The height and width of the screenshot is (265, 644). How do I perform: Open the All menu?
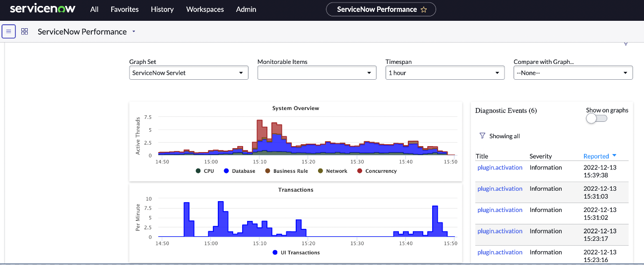pos(94,9)
